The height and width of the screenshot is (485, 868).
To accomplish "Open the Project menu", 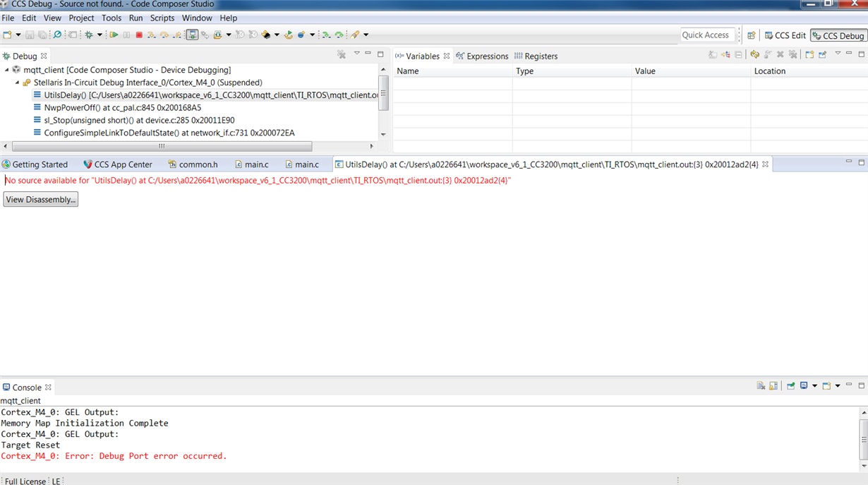I will click(81, 18).
